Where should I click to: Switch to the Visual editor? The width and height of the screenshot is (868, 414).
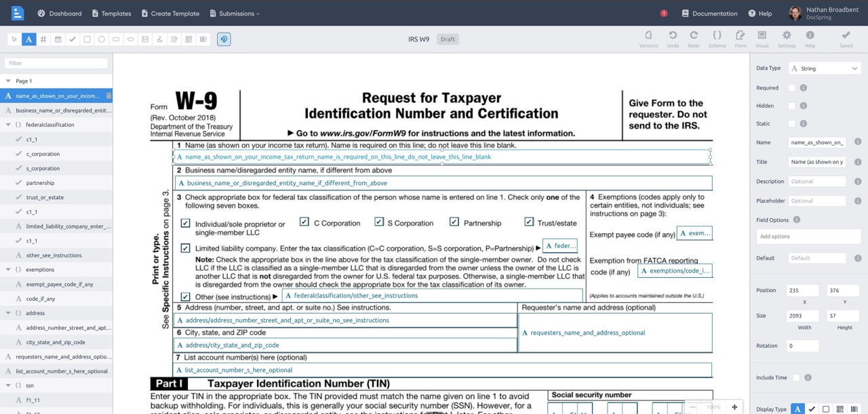tap(762, 39)
